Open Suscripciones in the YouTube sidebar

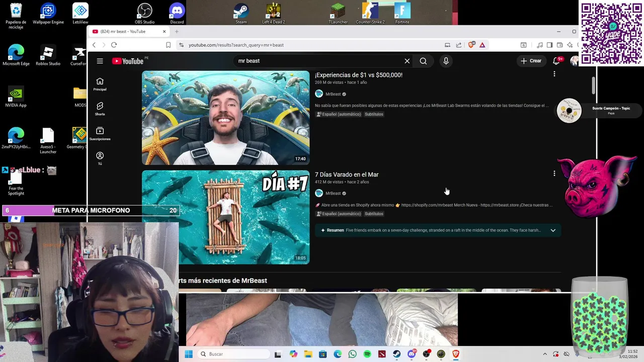click(x=100, y=133)
